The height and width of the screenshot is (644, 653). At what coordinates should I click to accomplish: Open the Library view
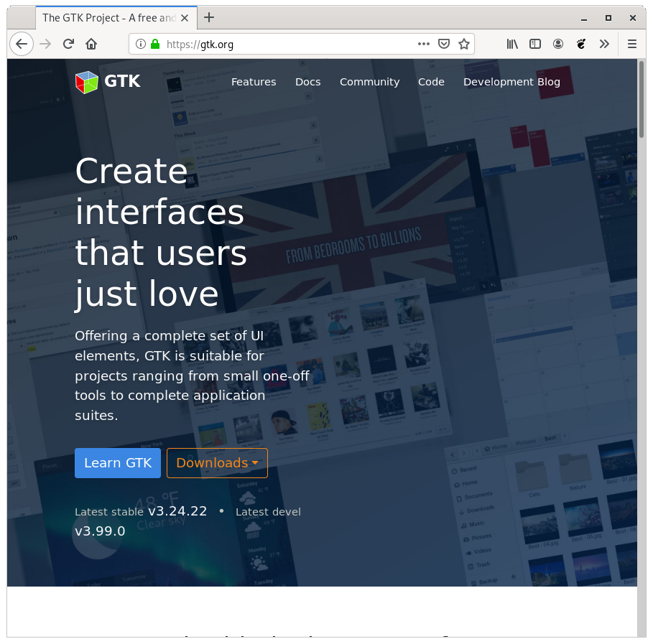tap(512, 44)
